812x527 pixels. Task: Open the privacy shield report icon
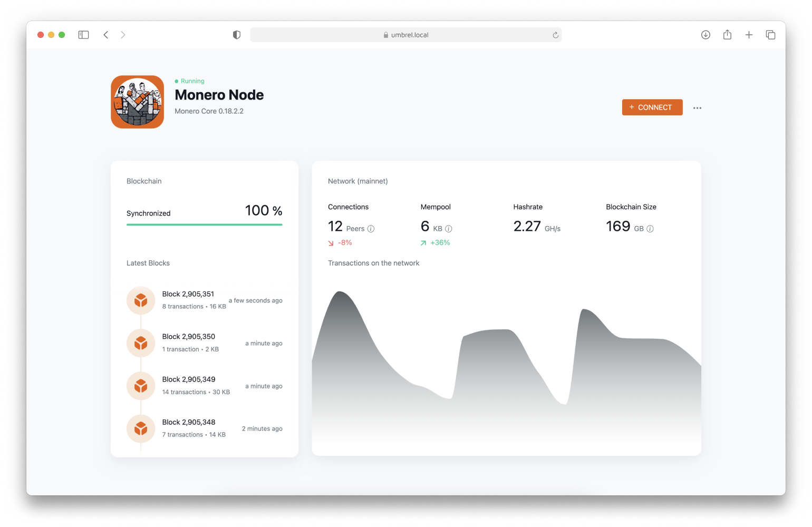pos(237,35)
